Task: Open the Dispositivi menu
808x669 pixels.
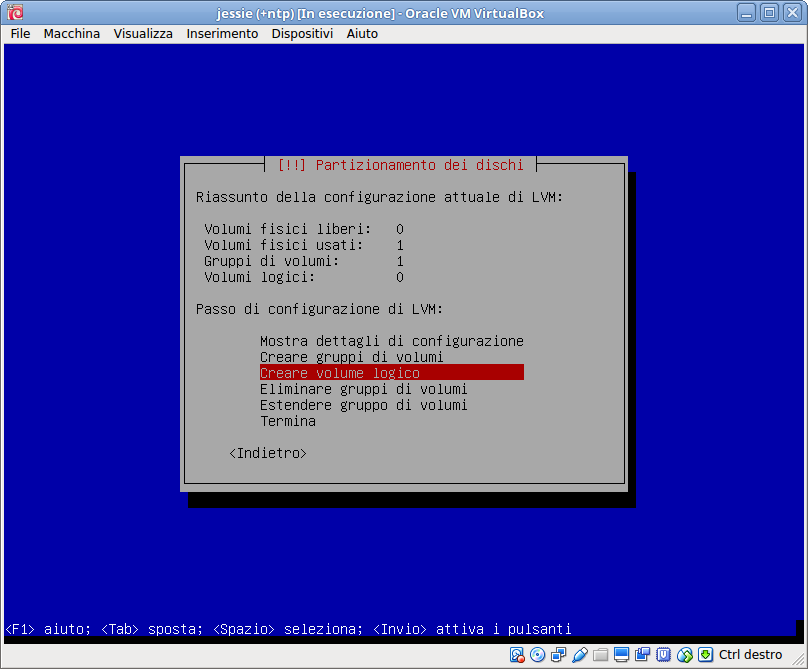Action: pos(302,34)
